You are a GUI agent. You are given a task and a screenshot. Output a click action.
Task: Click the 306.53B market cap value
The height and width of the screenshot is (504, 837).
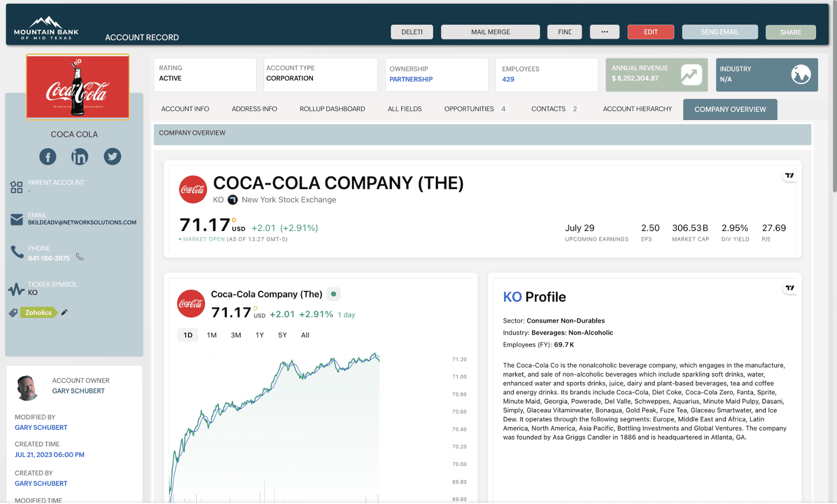[690, 228]
